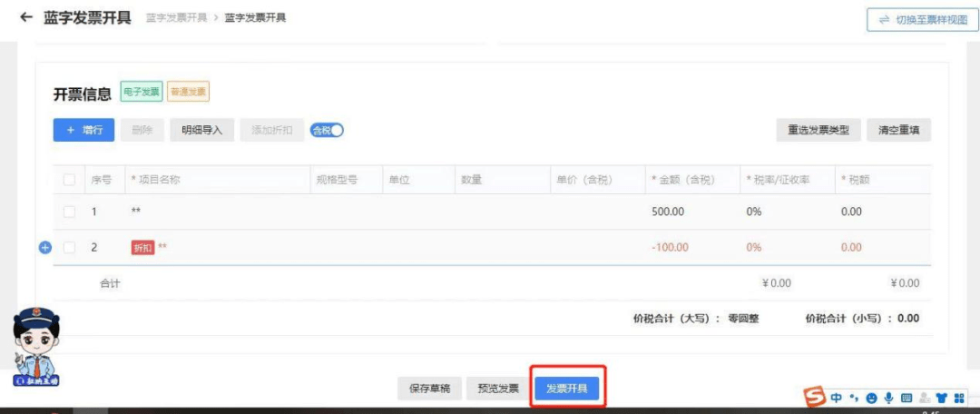Check the select-all checkbox in table header

tap(70, 180)
